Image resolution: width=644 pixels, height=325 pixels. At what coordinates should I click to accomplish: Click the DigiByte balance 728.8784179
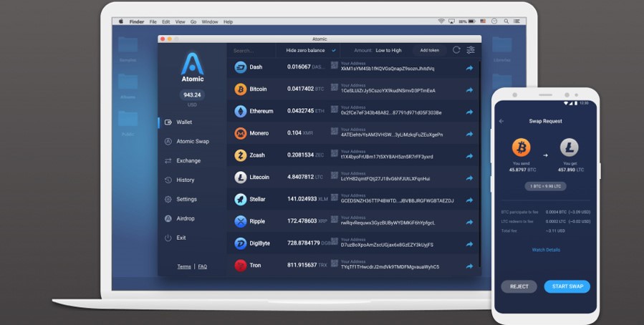[303, 243]
